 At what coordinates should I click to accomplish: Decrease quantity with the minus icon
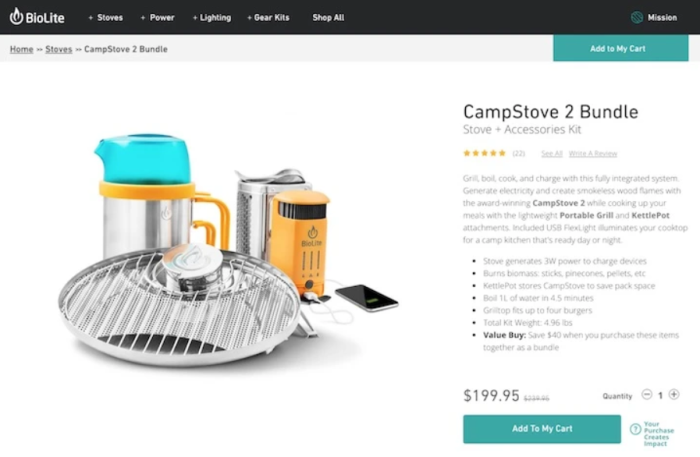646,395
